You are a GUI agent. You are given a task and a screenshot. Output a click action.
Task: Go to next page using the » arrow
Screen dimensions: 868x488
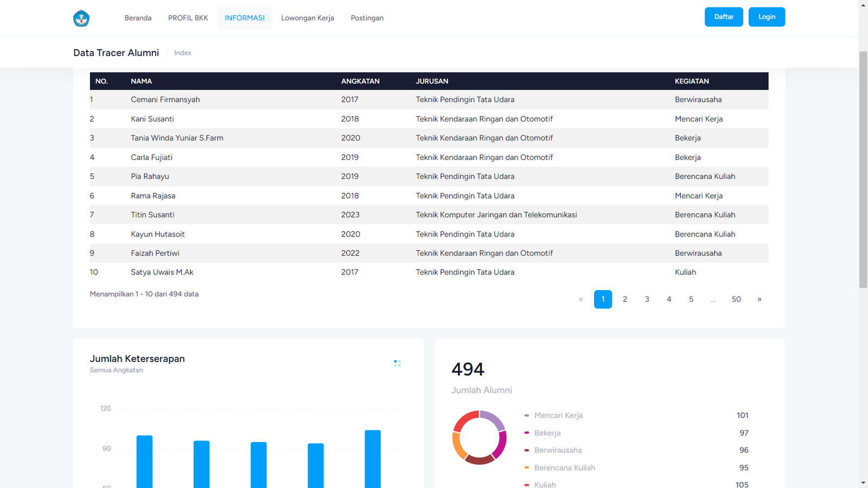(759, 299)
